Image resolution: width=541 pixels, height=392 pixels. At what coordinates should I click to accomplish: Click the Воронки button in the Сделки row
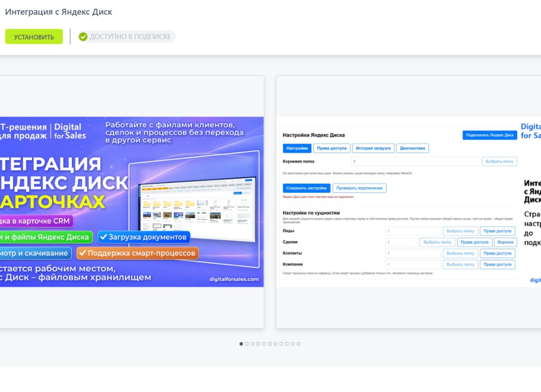point(505,242)
